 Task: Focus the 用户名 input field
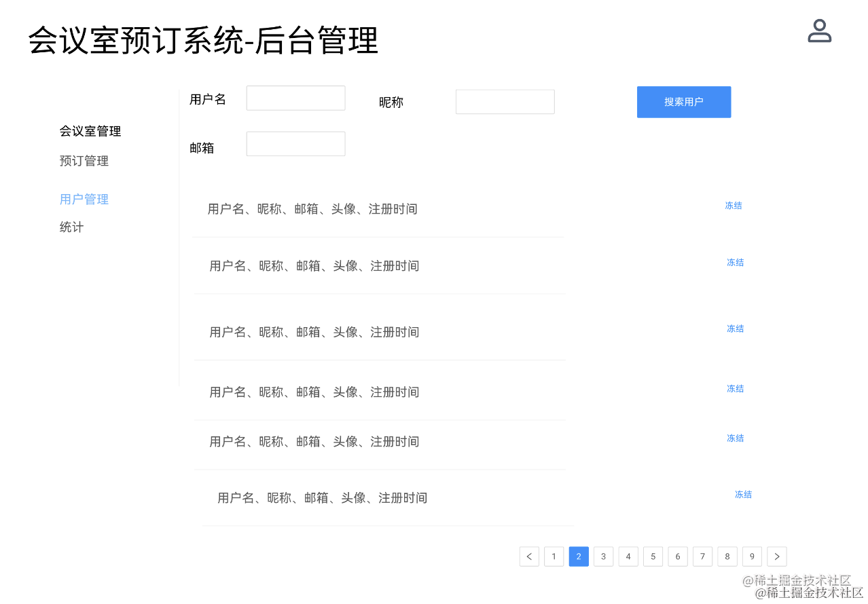point(295,98)
